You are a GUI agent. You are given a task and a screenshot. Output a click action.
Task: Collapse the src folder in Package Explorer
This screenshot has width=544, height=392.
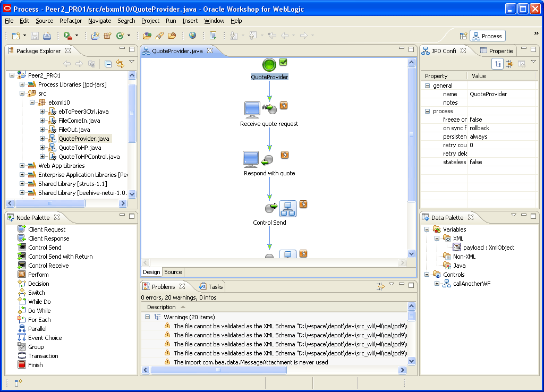point(21,93)
